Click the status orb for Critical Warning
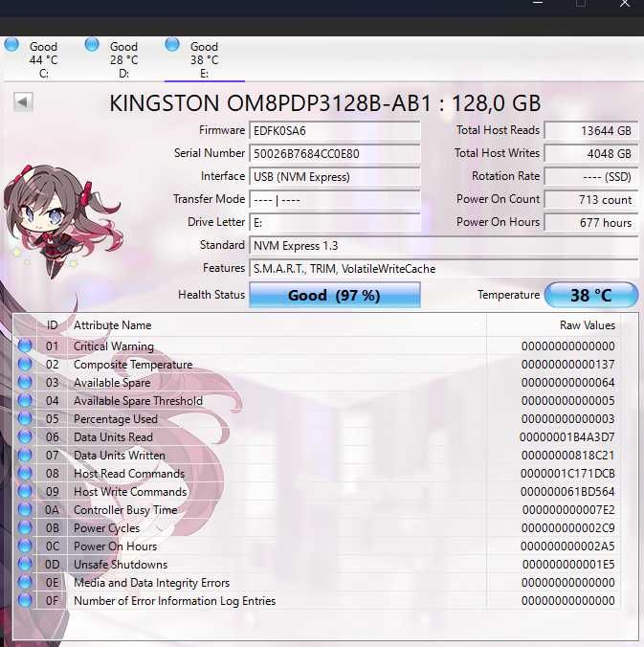This screenshot has height=647, width=644. [25, 346]
